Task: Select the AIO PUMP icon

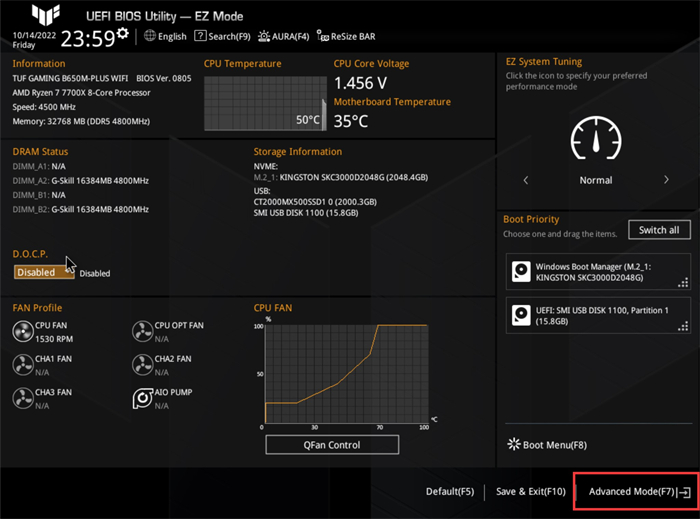Action: 142,399
